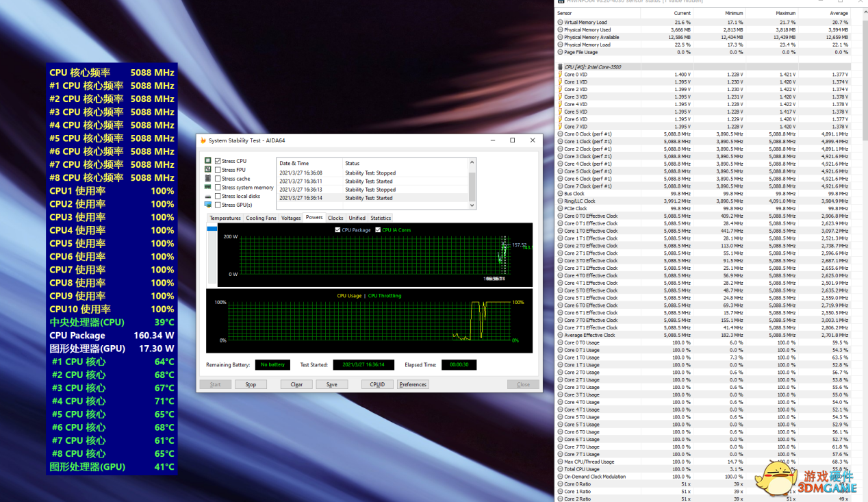Switch to the Temperatures tab
Image resolution: width=868 pixels, height=502 pixels.
click(x=225, y=218)
